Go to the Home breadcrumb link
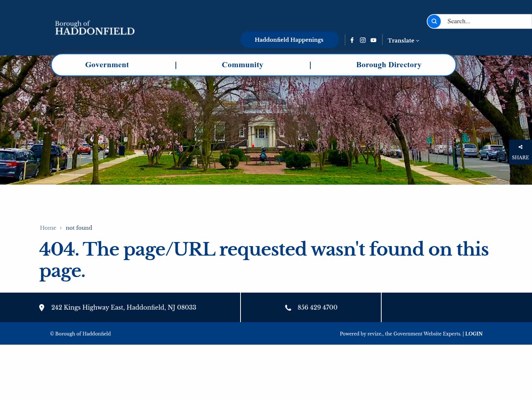532x399 pixels. [48, 228]
